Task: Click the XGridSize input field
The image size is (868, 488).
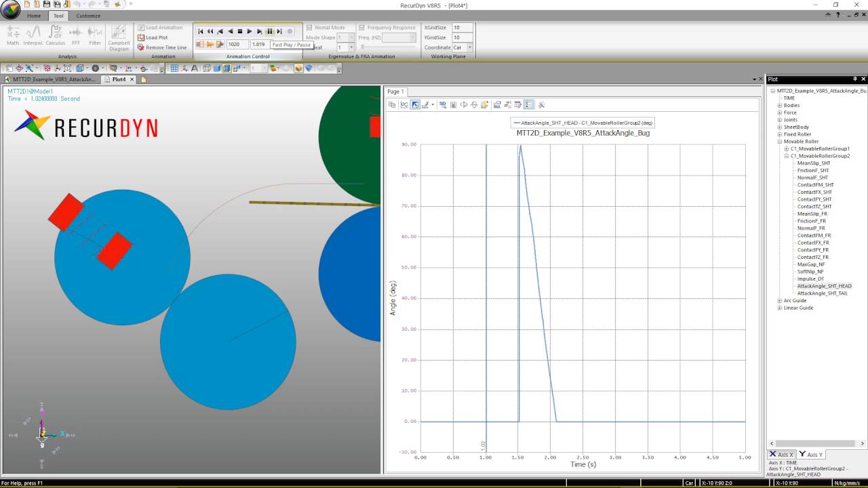Action: (462, 28)
